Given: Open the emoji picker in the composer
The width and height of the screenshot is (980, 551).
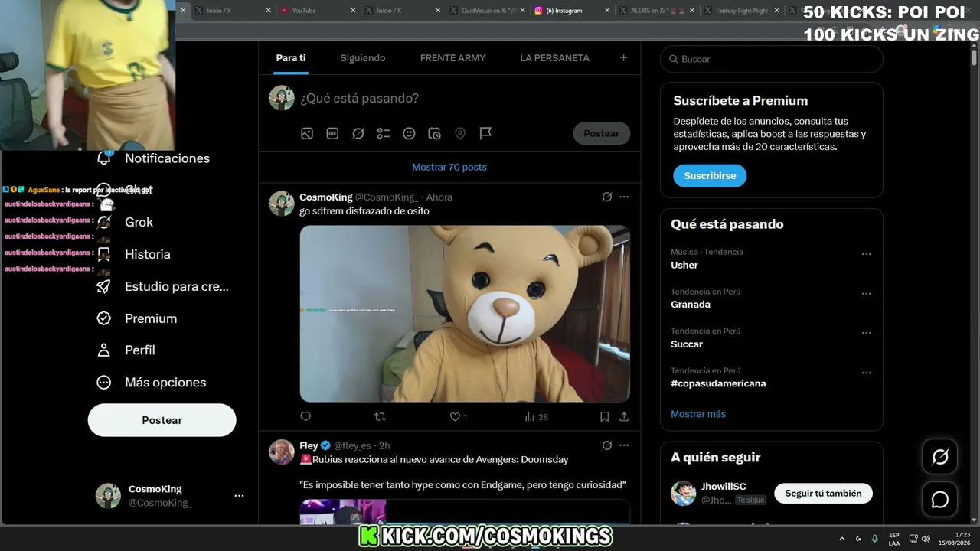Looking at the screenshot, I should tap(409, 133).
